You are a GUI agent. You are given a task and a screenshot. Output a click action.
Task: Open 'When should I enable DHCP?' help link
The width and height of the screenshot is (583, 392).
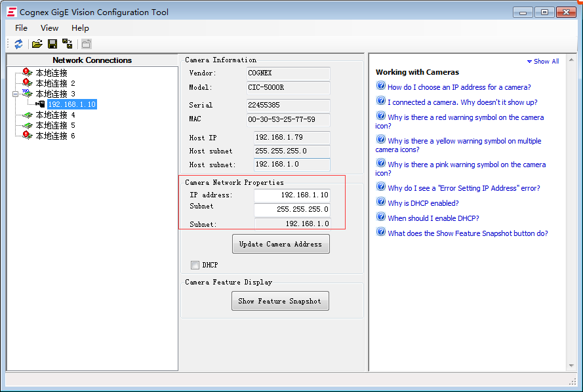coord(433,218)
